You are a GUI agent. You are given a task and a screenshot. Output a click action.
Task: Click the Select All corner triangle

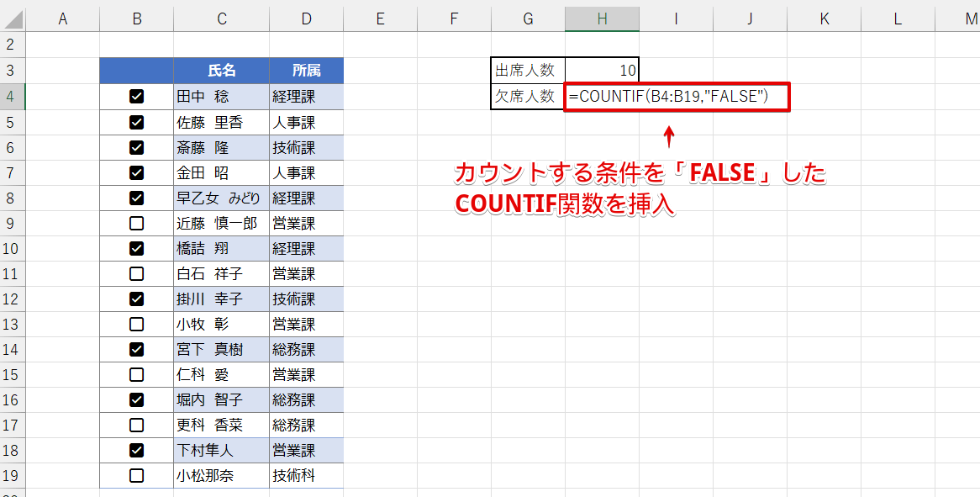pos(13,19)
